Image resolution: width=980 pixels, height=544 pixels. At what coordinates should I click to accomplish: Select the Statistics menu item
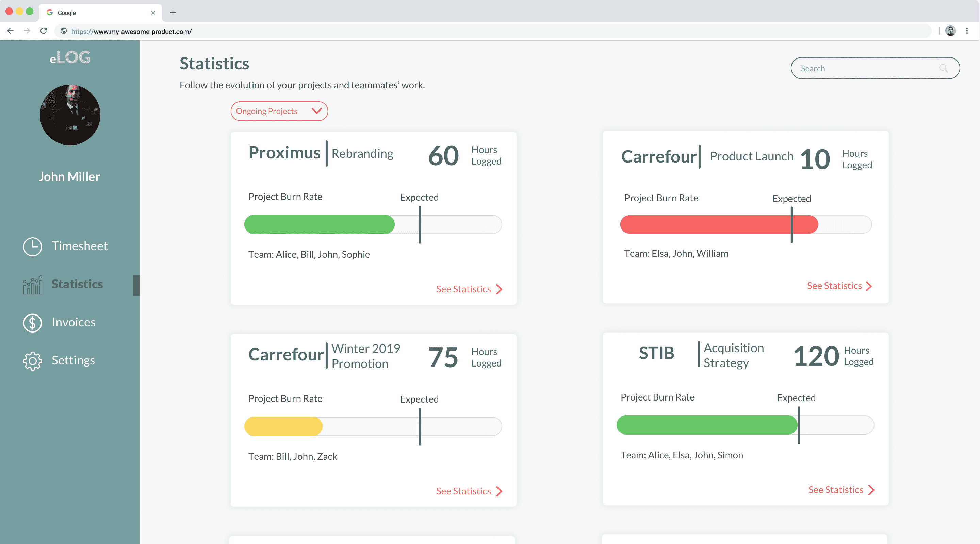pos(63,285)
